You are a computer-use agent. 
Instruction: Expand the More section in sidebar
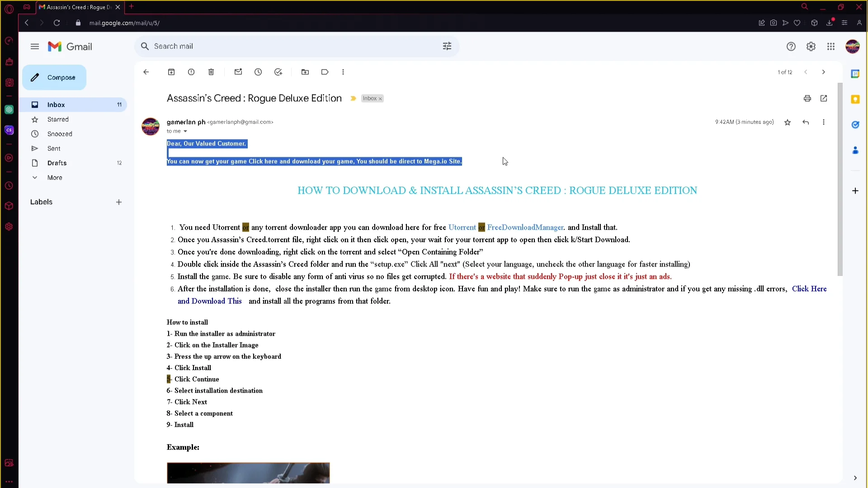55,178
